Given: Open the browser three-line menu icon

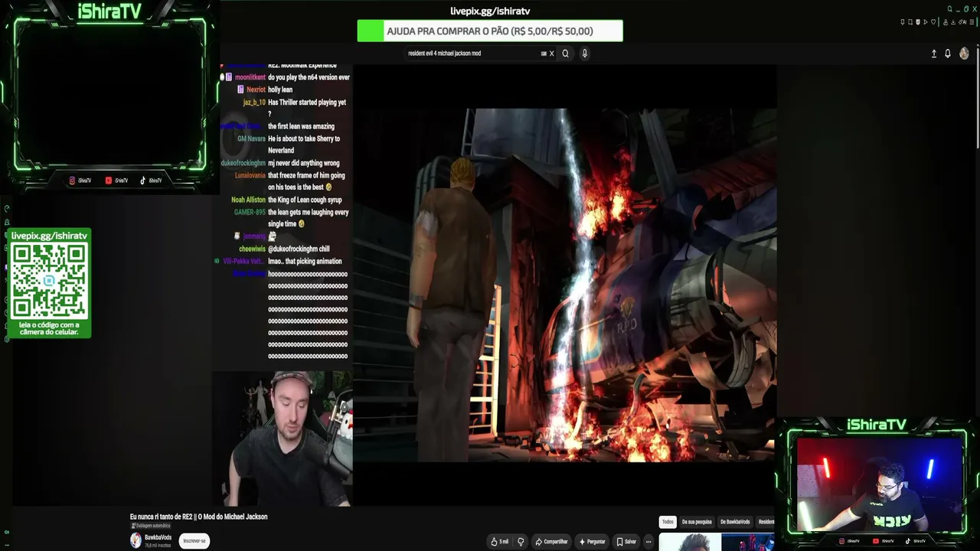Looking at the screenshot, I should (x=972, y=22).
